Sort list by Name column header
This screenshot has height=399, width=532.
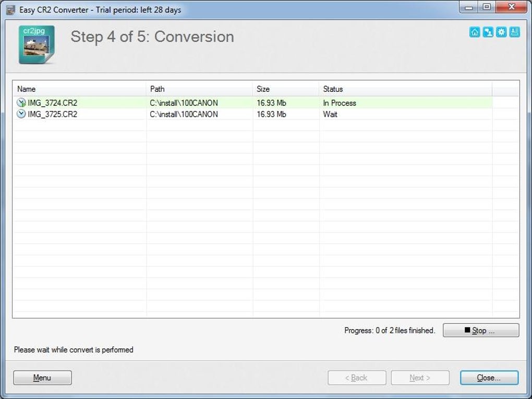pos(79,89)
